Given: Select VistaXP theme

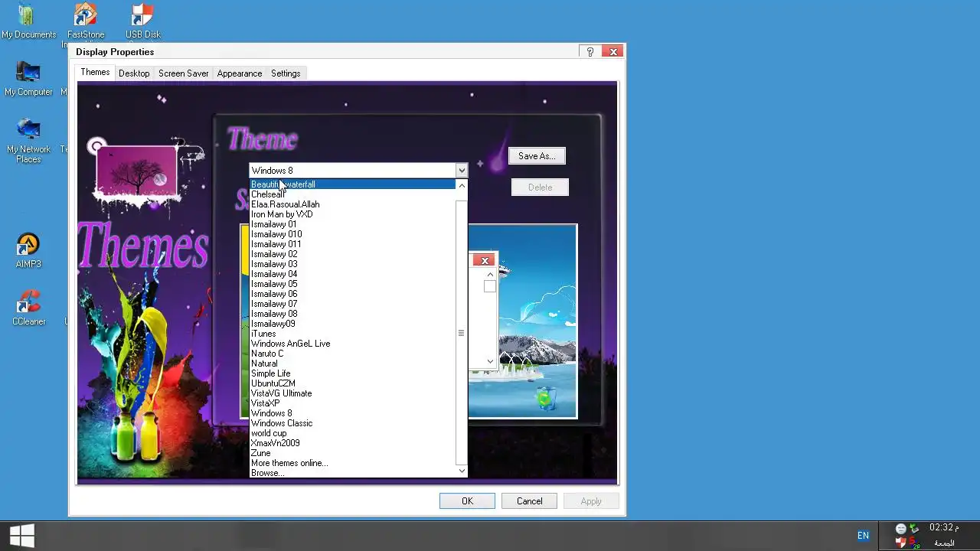Looking at the screenshot, I should click(353, 403).
